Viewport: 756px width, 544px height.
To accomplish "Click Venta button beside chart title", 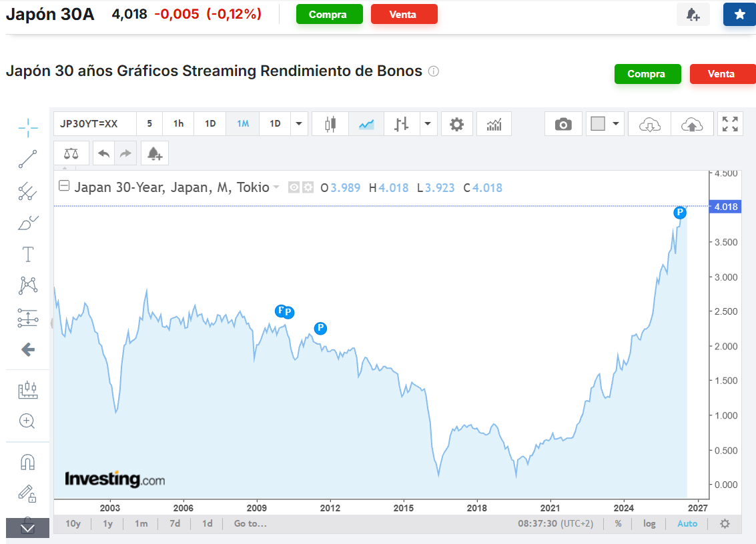I will 722,74.
